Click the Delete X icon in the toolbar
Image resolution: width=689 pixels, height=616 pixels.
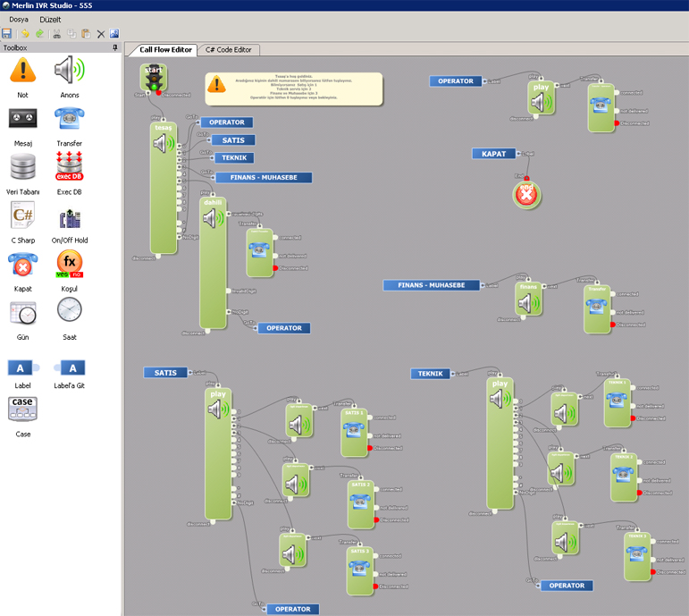101,34
